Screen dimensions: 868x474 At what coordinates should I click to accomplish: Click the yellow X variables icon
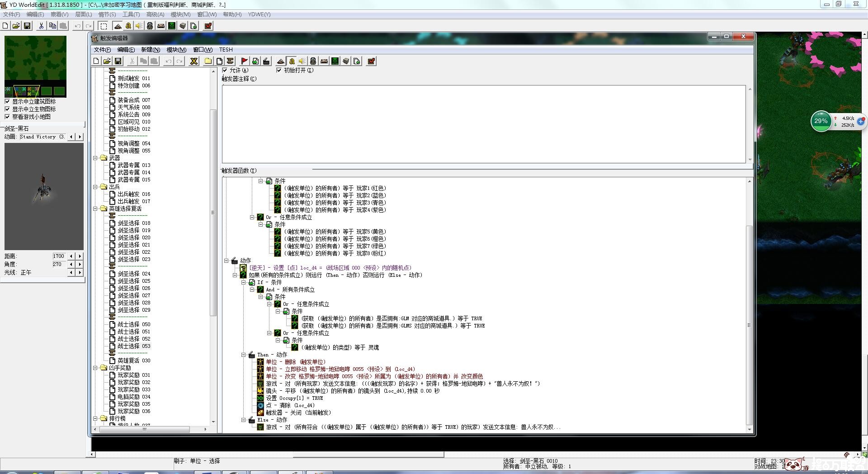coord(194,61)
